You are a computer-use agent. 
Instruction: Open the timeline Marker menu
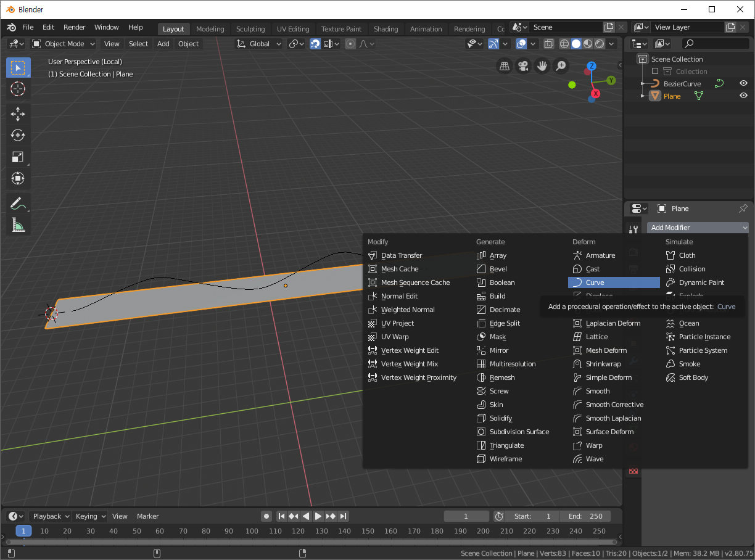click(x=148, y=516)
